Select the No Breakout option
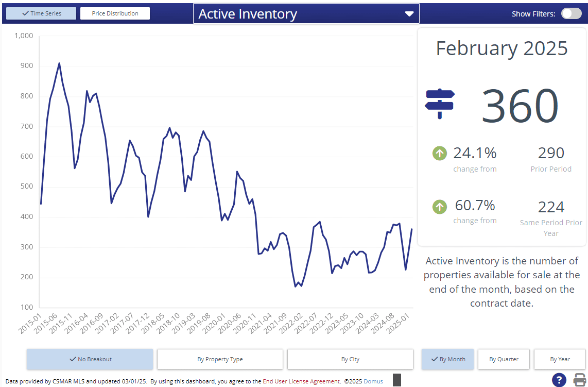 (90, 359)
